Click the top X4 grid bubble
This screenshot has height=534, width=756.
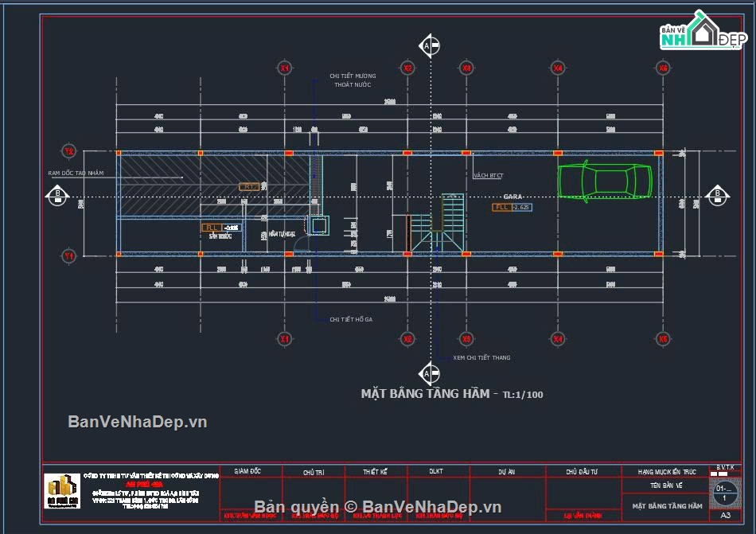point(558,68)
